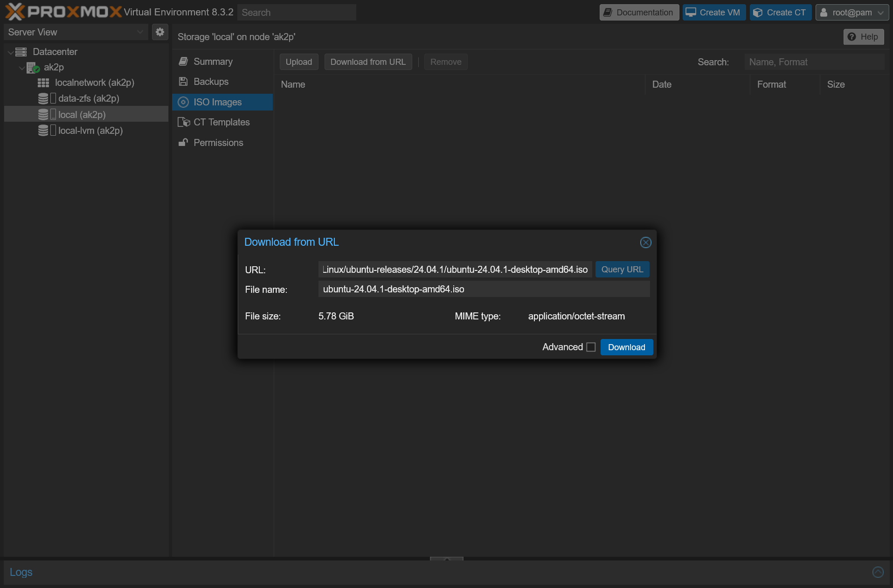Enable the Advanced checkbox

[x=591, y=347]
